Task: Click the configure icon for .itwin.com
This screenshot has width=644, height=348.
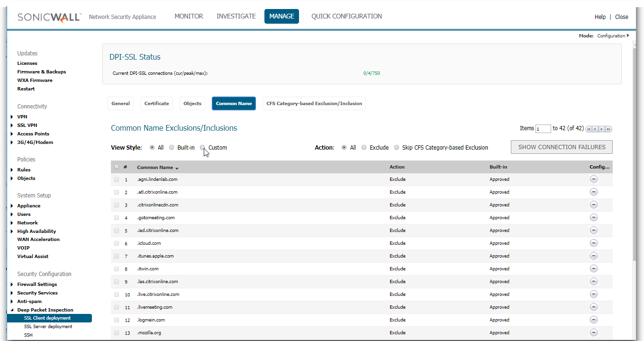Action: [x=593, y=268]
